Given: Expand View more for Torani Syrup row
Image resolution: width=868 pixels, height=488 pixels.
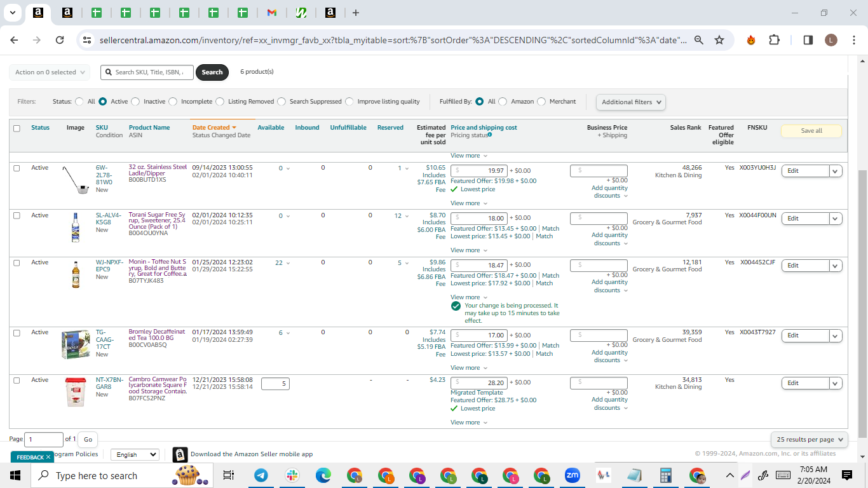Looking at the screenshot, I should [x=469, y=250].
